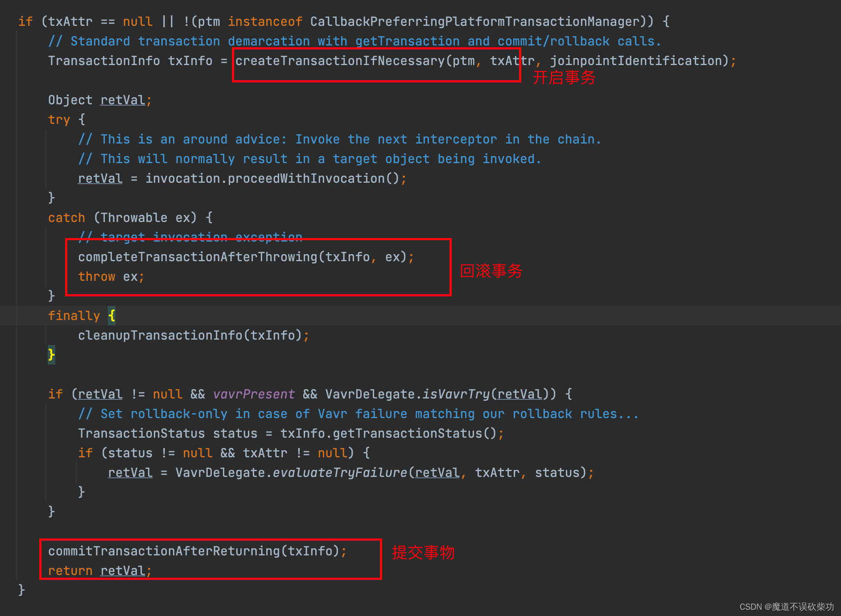Click the 'Set rollback-only in case of Vavr' comment
Image resolution: width=841 pixels, height=616 pixels.
(x=359, y=414)
